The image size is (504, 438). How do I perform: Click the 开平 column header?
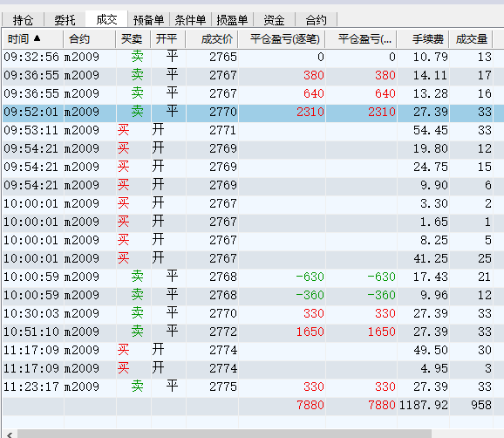coord(167,39)
